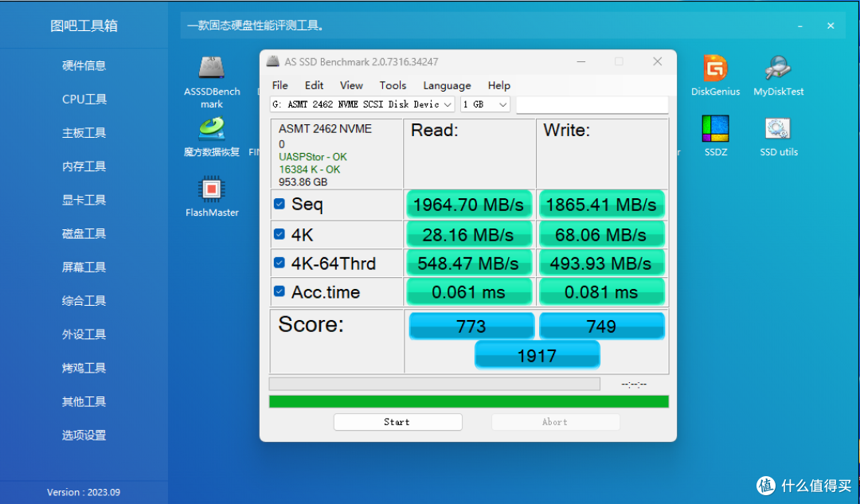
Task: Open the Language menu
Action: pos(447,85)
